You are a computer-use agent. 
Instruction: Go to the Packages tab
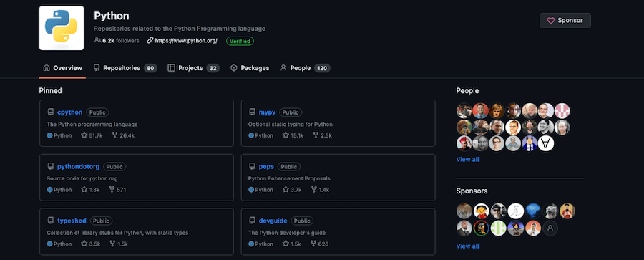pyautogui.click(x=250, y=68)
